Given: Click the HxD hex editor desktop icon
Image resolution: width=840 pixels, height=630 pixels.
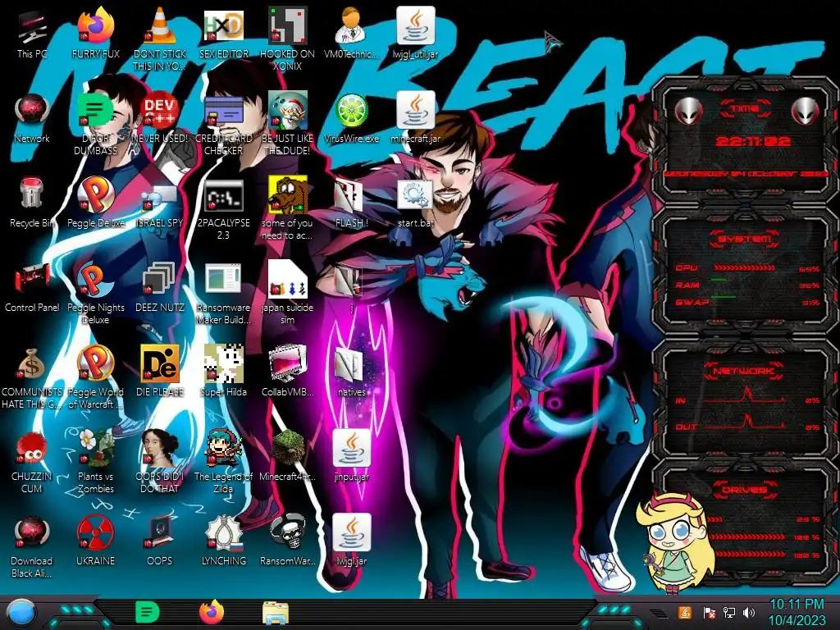Looking at the screenshot, I should click(x=224, y=27).
